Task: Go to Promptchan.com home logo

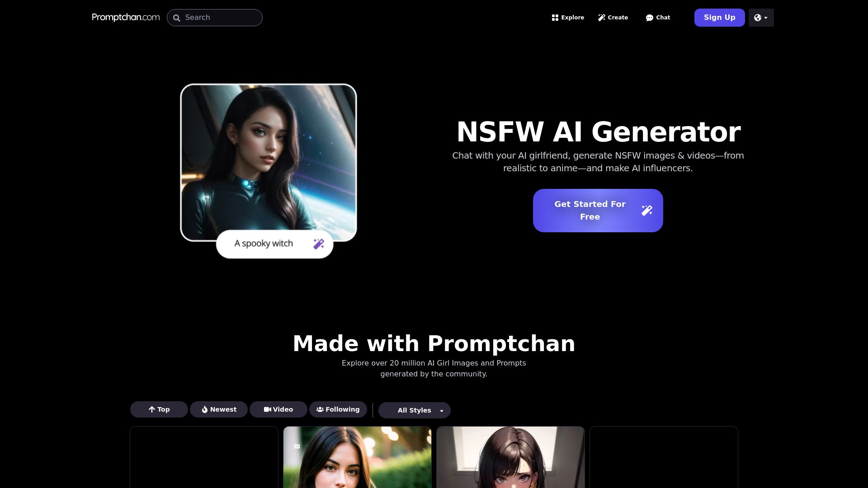Action: 126,17
